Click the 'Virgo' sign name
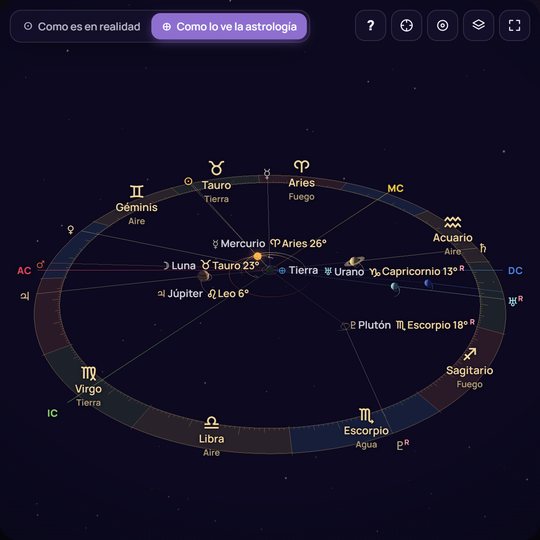Image resolution: width=540 pixels, height=540 pixels. coord(89,389)
